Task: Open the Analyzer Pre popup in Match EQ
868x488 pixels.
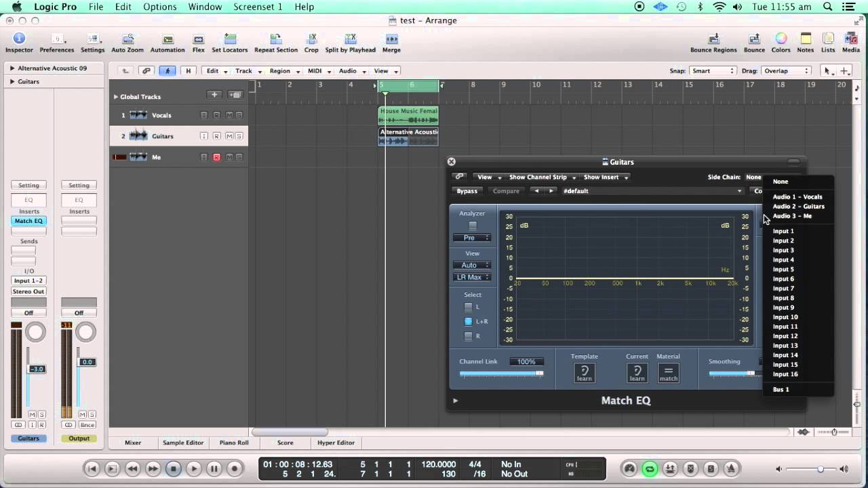Action: pos(472,238)
